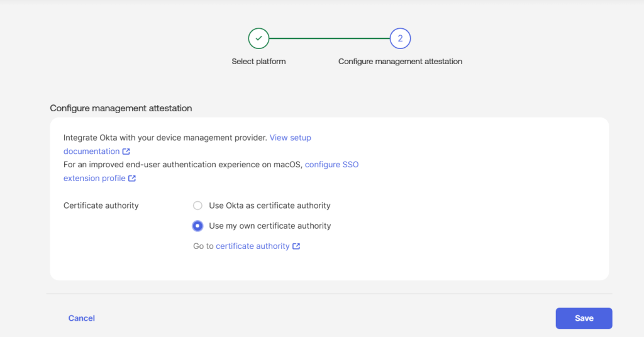Click Configure management attestation step label
Viewport: 644px width, 337px height.
pos(400,62)
